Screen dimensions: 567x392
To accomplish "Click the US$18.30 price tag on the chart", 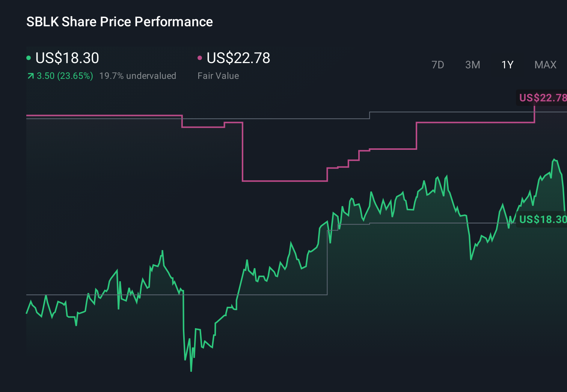I will coord(543,219).
